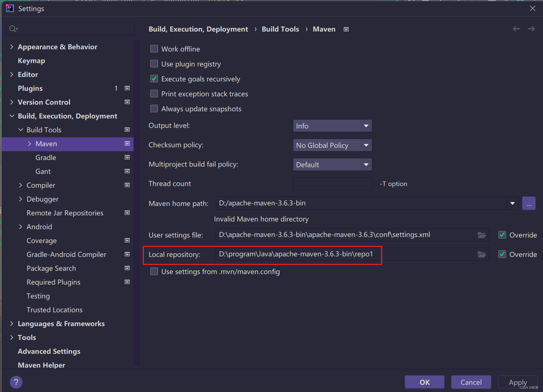Expand the Android node
The height and width of the screenshot is (392, 543).
[21, 227]
